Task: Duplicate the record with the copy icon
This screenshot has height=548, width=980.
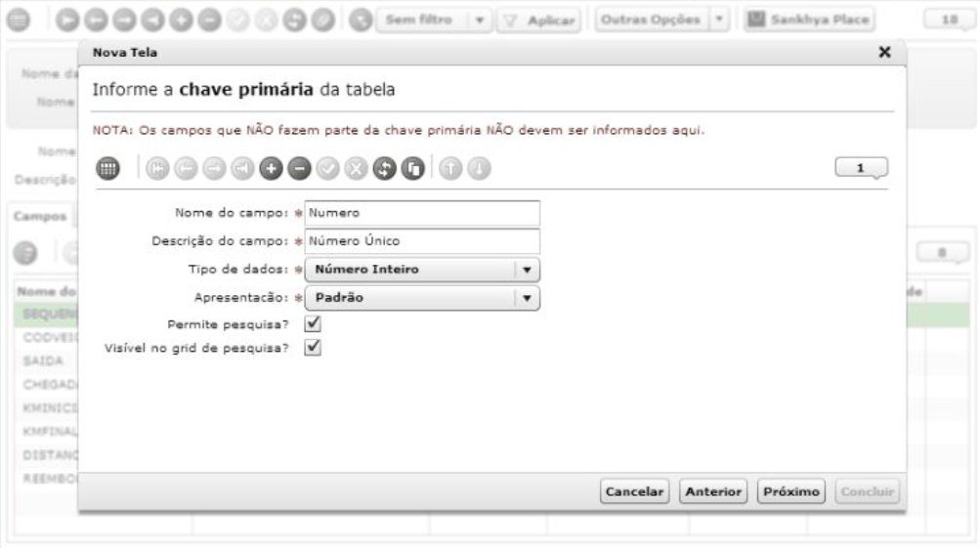Action: 411,169
